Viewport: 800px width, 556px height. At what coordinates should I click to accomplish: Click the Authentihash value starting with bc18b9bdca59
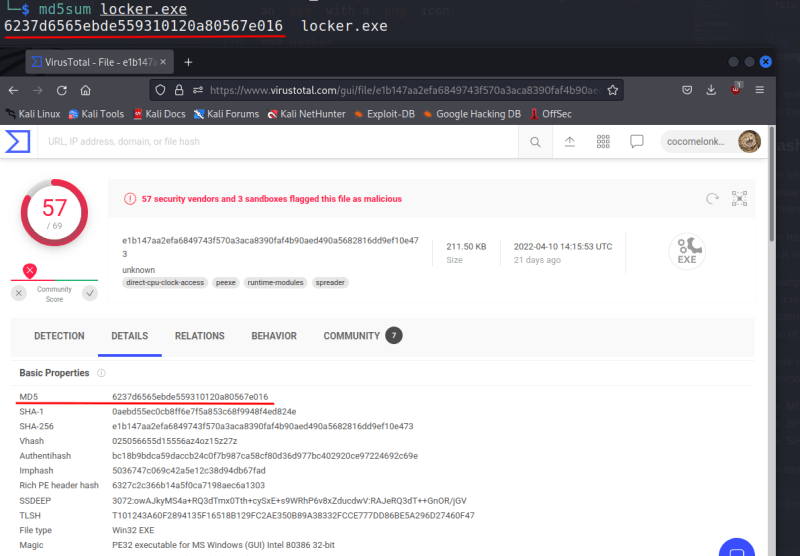coord(265,456)
